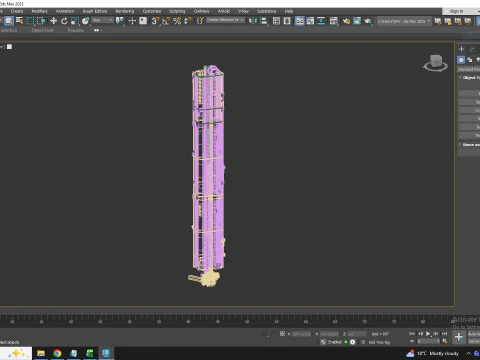480x360 pixels.
Task: Click the Add Time Tag label
Action: pyautogui.click(x=379, y=342)
